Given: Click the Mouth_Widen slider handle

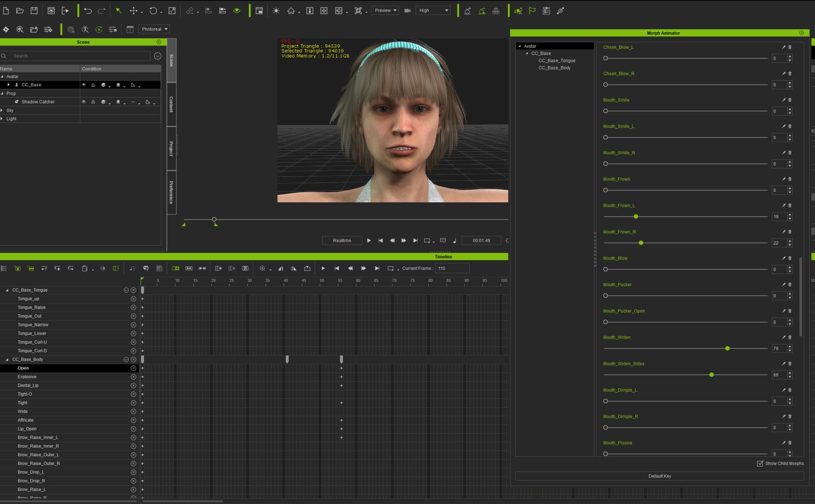Looking at the screenshot, I should pos(727,348).
